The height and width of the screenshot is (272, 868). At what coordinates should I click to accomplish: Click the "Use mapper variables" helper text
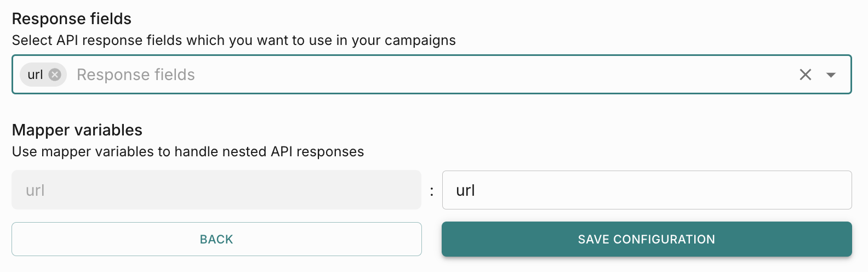pos(110,152)
